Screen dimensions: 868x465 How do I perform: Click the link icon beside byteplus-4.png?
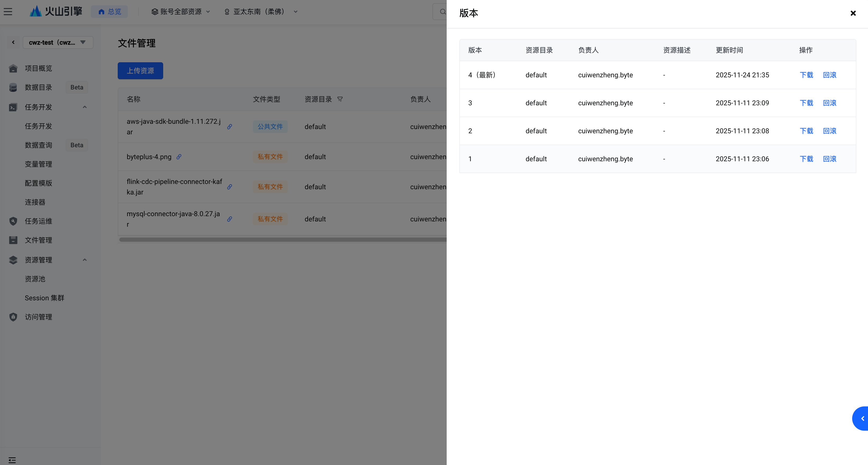click(179, 157)
